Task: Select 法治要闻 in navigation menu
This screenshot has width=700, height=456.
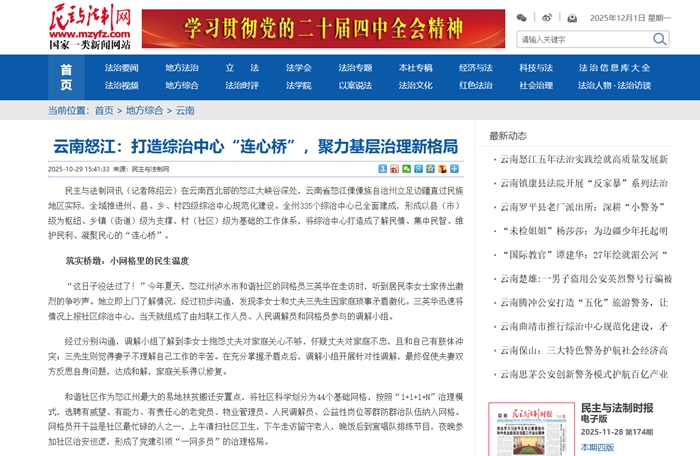Action: (122, 68)
